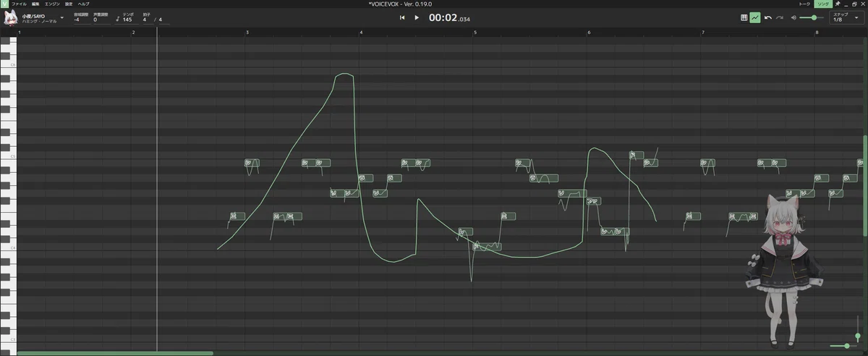Image resolution: width=868 pixels, height=356 pixels.
Task: Edit the 声量調整 value field
Action: [101, 17]
